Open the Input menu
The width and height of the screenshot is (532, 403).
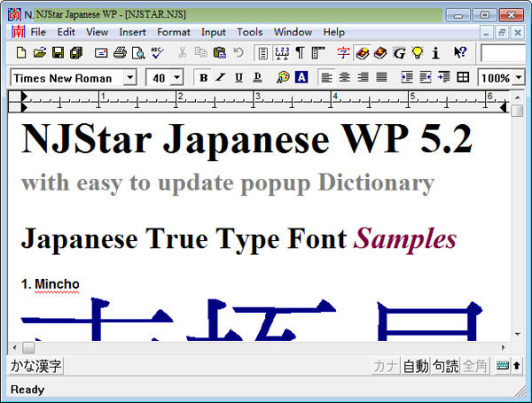click(x=213, y=32)
